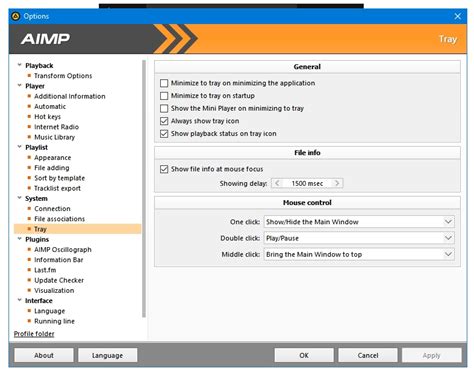Open AIMP Oscillograph plugin settings
Viewport: 474px width, 374px height.
coord(63,250)
